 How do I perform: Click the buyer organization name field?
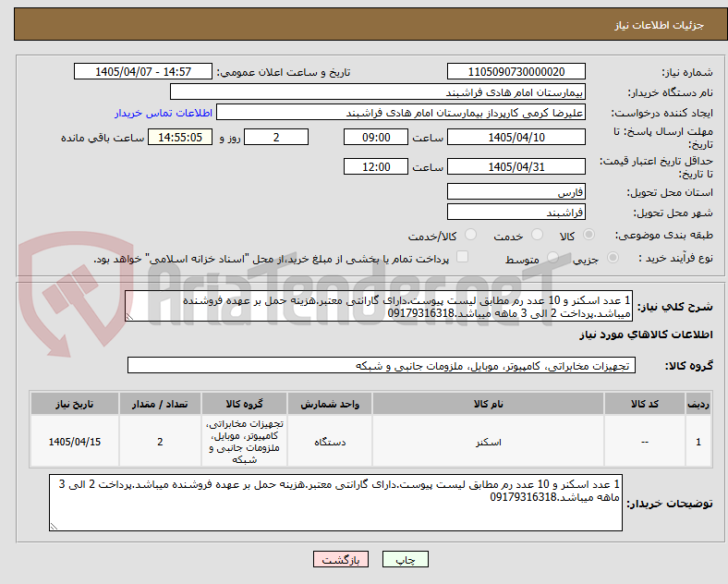(378, 91)
